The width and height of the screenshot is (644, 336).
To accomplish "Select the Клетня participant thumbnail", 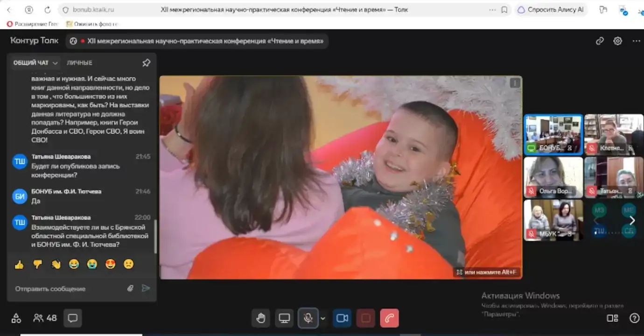I will pyautogui.click(x=614, y=134).
